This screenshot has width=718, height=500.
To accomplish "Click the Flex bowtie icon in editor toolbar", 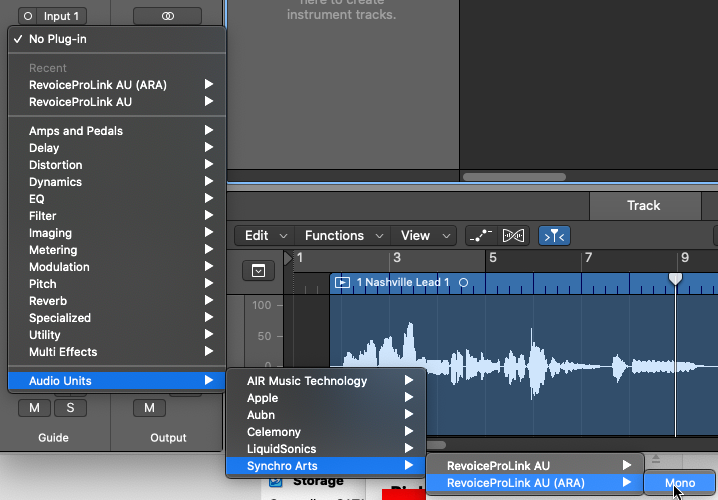I will point(513,236).
